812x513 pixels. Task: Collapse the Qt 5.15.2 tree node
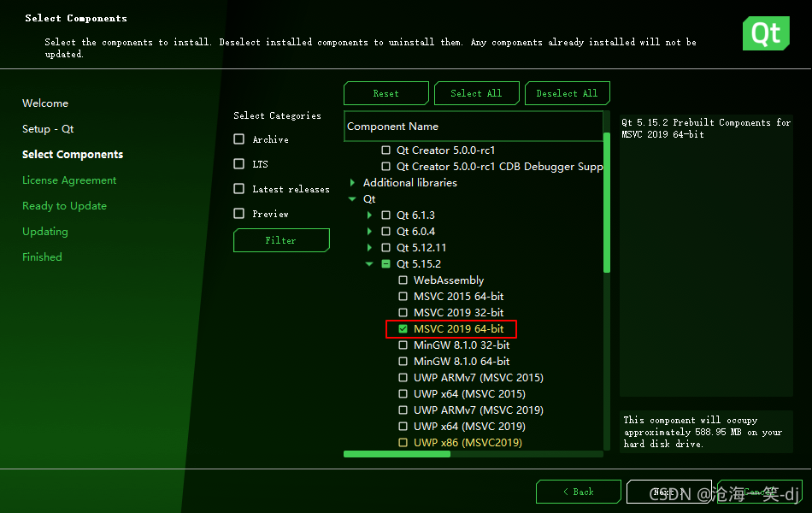click(369, 263)
